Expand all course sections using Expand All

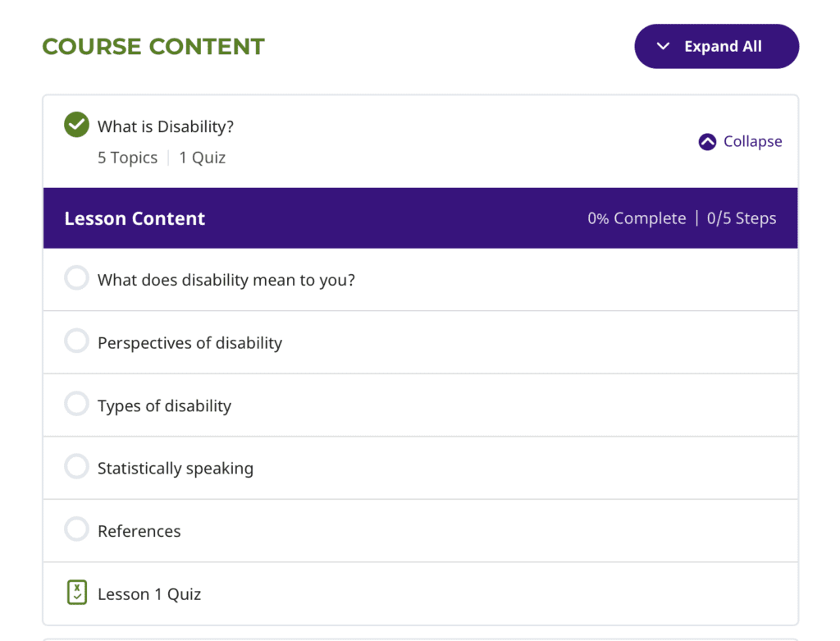(716, 46)
